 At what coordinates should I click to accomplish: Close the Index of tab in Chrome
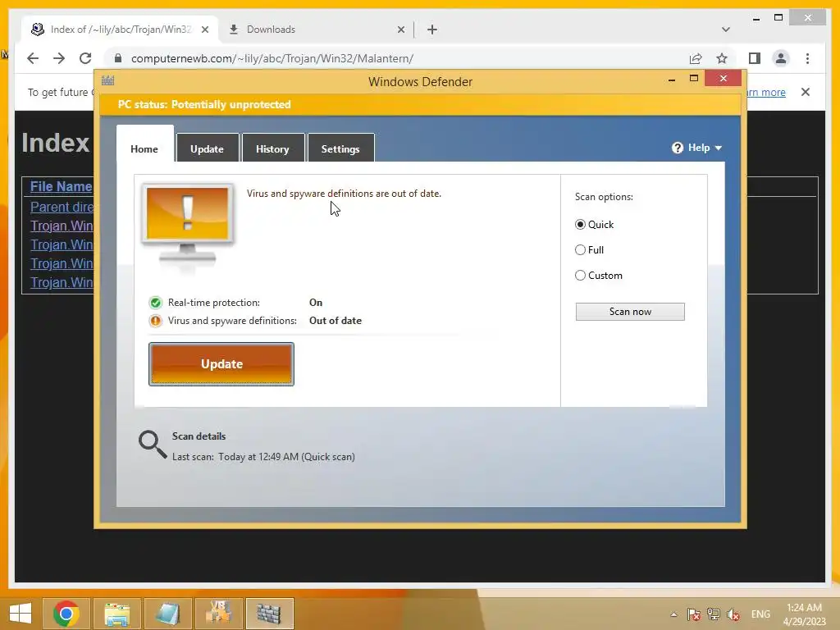[204, 30]
